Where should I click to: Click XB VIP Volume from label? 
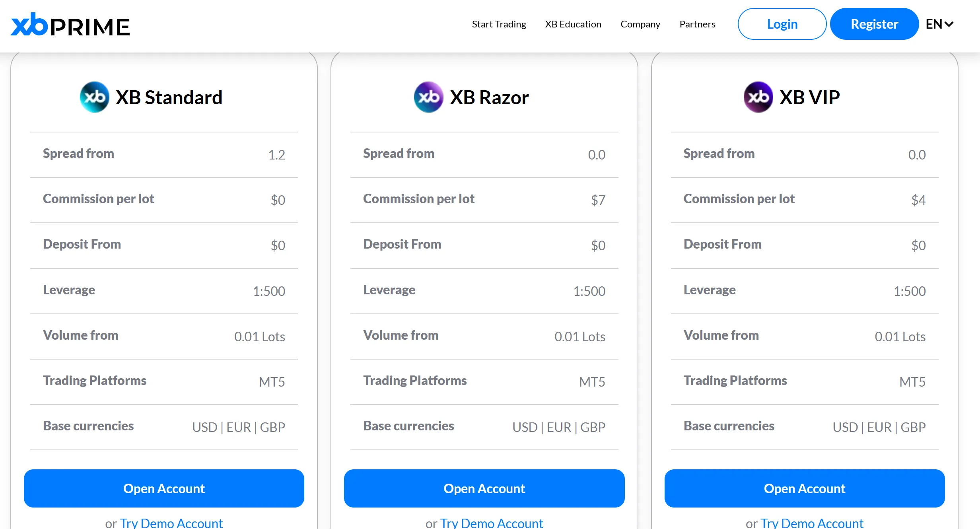(x=721, y=335)
